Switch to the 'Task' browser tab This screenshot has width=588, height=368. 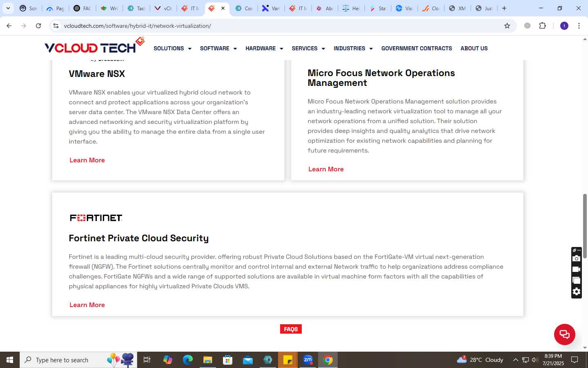point(136,8)
